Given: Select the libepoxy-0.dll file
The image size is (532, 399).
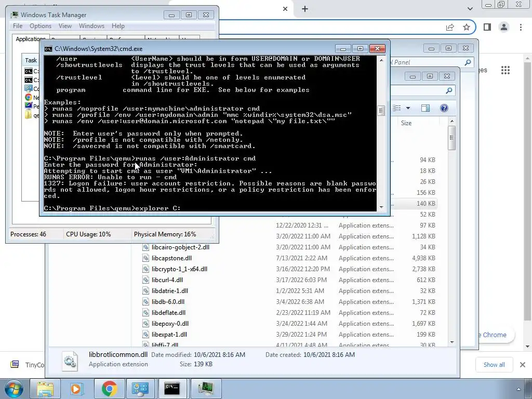Looking at the screenshot, I should coord(170,323).
